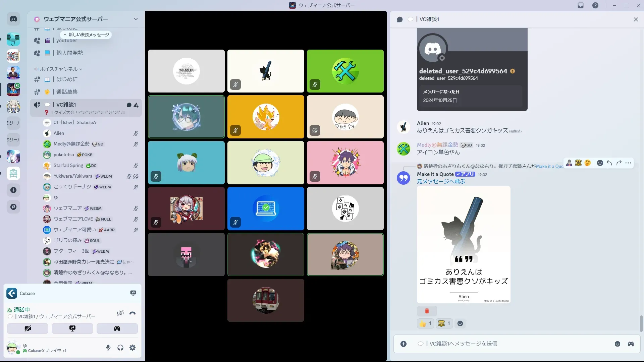Start an activity with gamepad button
The width and height of the screenshot is (644, 362).
click(x=117, y=328)
